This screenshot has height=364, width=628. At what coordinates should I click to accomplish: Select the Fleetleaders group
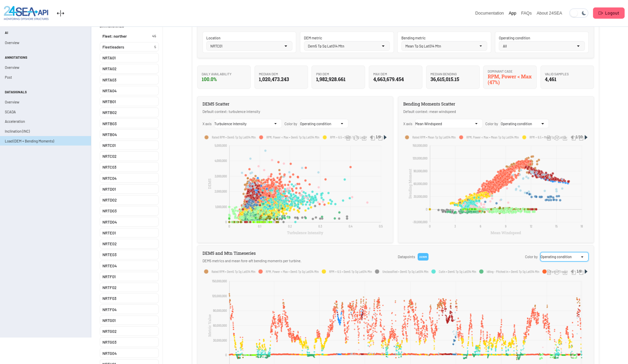point(129,47)
